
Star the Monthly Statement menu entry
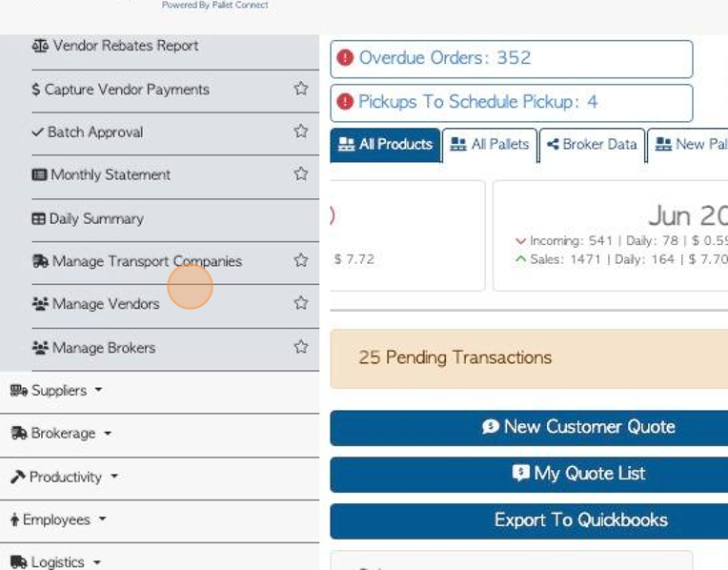click(x=301, y=173)
